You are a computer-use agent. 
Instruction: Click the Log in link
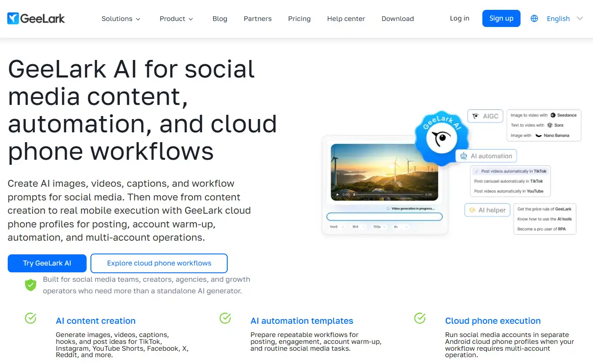point(460,18)
